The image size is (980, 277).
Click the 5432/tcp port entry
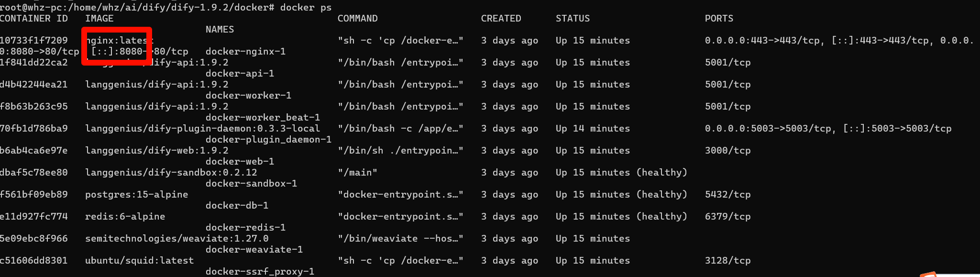point(727,195)
